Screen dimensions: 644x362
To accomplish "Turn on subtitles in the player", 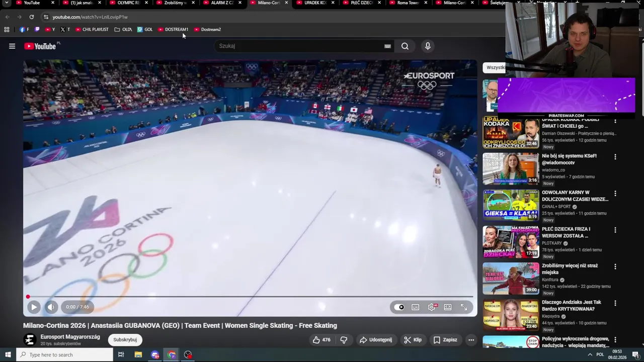I will pos(416,307).
